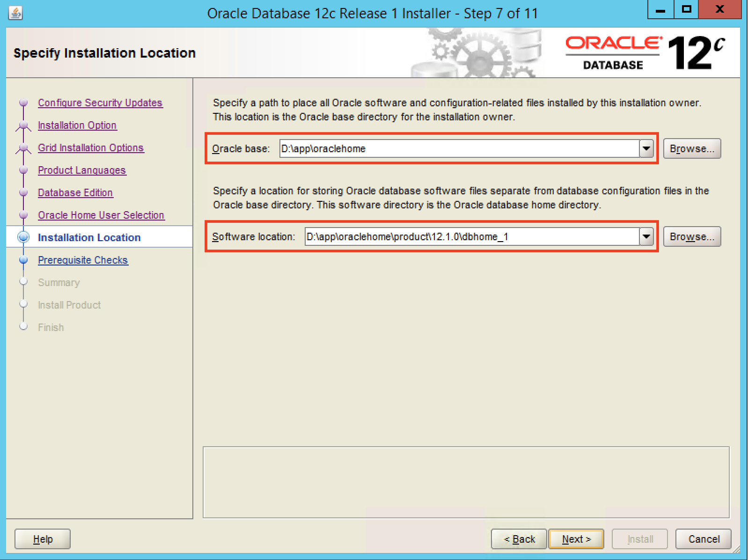
Task: Maximize the installer window
Action: (686, 9)
